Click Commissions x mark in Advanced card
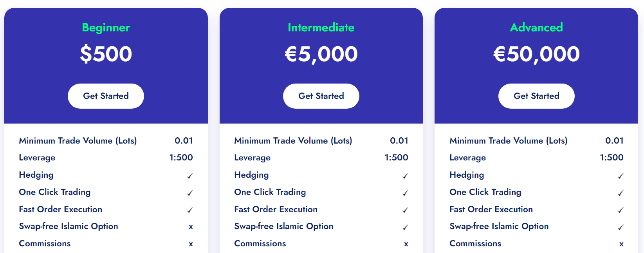This screenshot has height=253, width=644. click(x=621, y=244)
